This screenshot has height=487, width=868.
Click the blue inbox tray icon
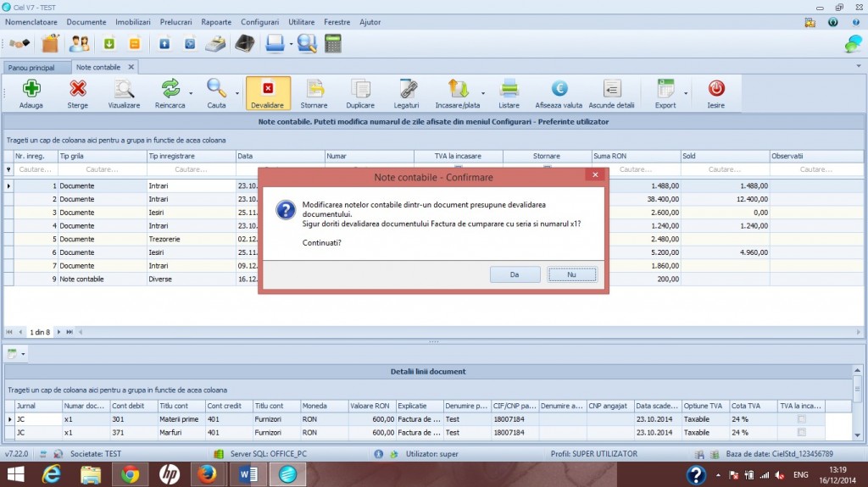275,43
